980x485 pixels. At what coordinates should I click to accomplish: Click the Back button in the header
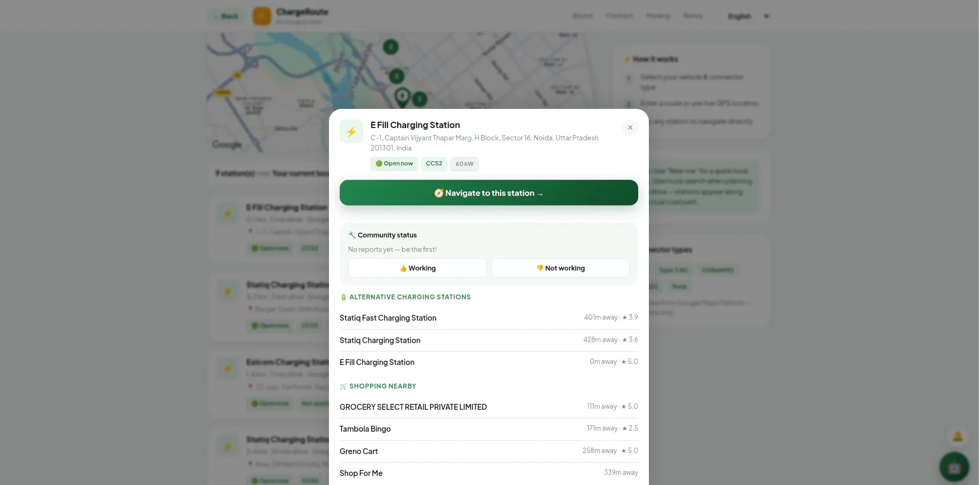[x=226, y=16]
